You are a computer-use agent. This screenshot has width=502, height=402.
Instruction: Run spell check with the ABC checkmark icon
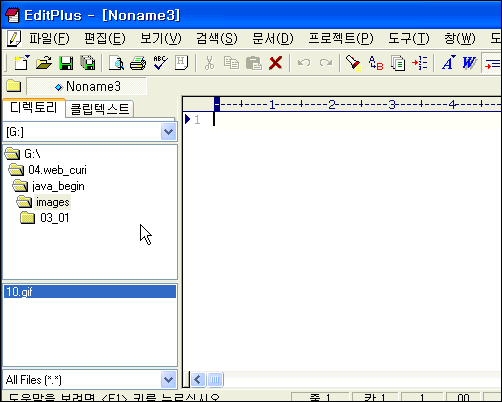pos(160,63)
